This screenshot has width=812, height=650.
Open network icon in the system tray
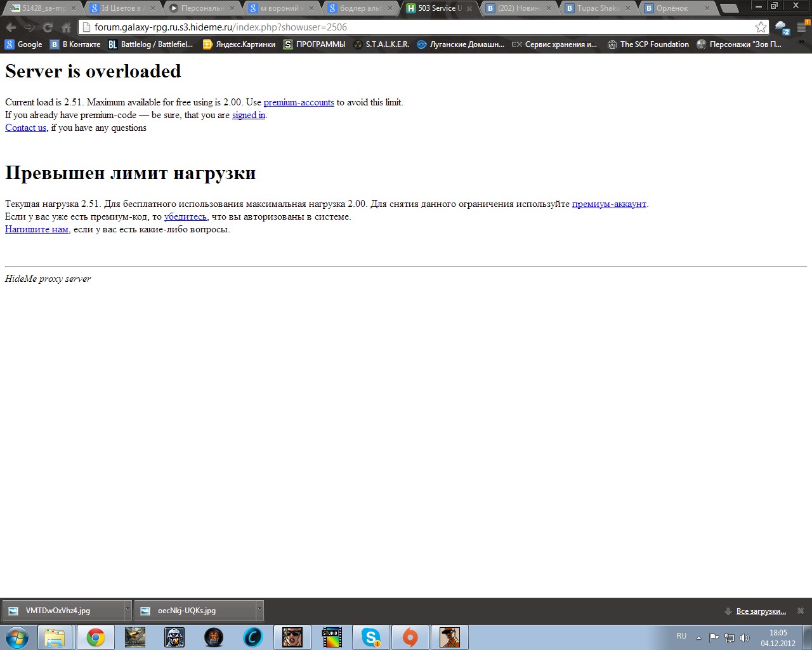730,638
